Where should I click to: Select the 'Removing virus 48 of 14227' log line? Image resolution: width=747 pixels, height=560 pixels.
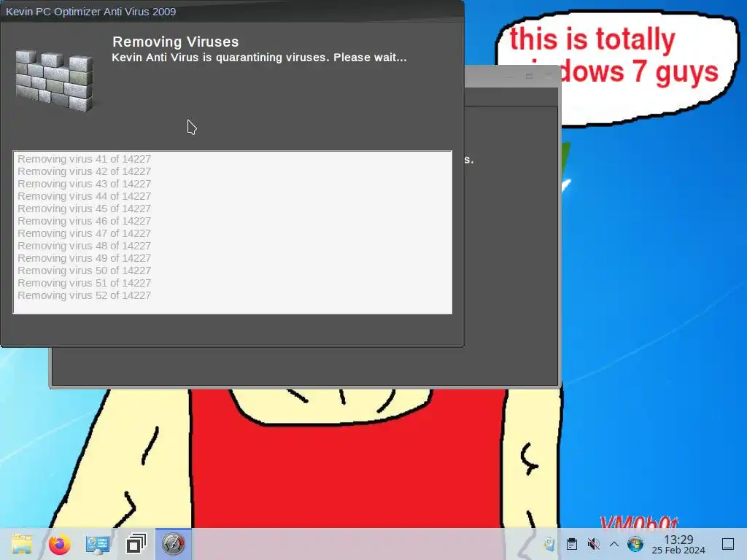click(x=85, y=246)
